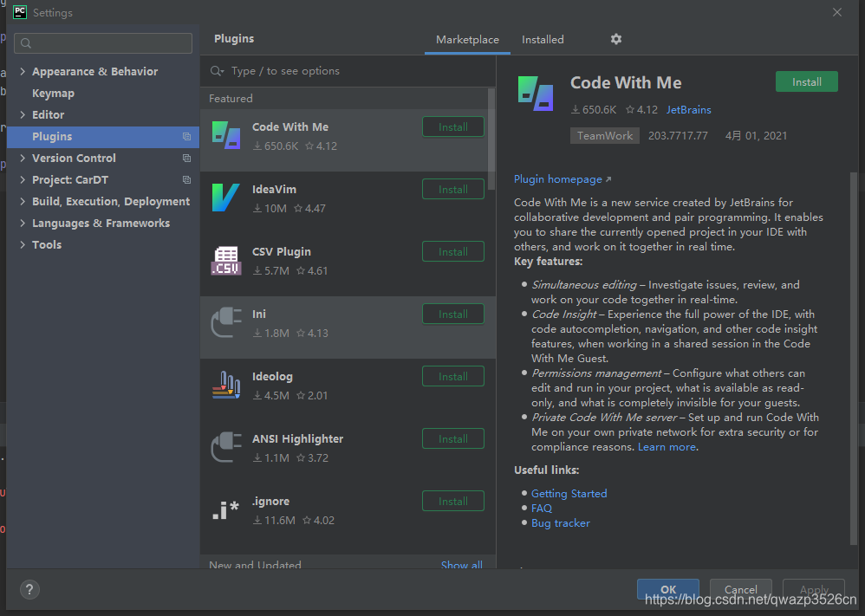Image resolution: width=865 pixels, height=616 pixels.
Task: Open the Getting Started link
Action: pos(569,494)
